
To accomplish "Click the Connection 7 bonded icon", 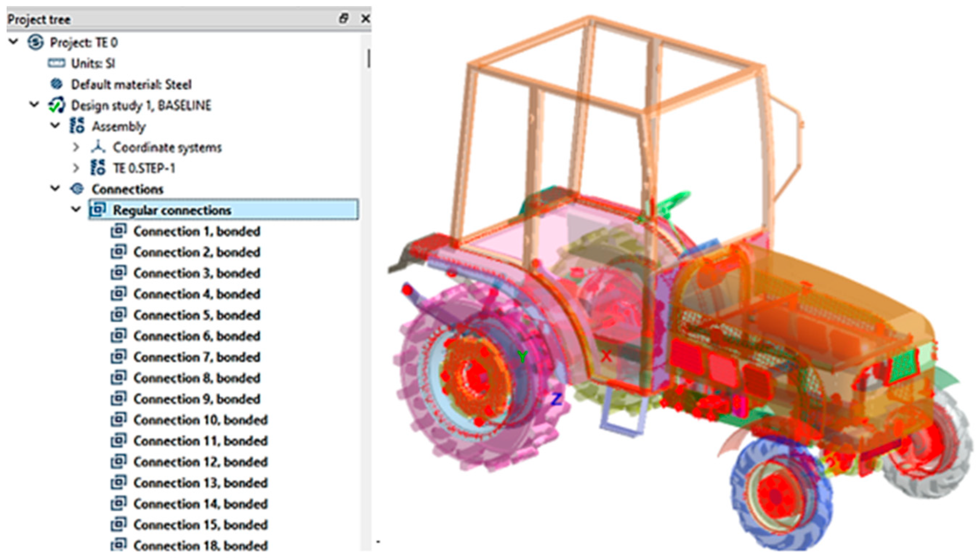I will click(x=118, y=357).
